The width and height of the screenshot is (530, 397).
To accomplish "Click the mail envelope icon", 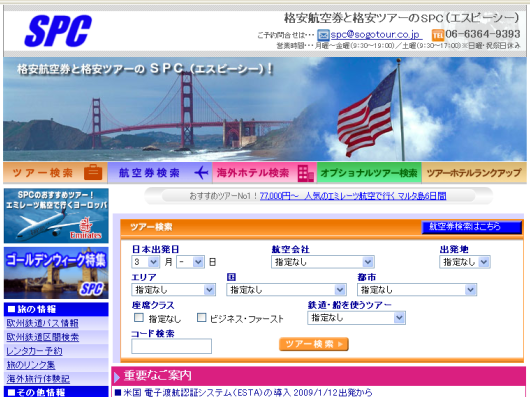I will tap(323, 35).
